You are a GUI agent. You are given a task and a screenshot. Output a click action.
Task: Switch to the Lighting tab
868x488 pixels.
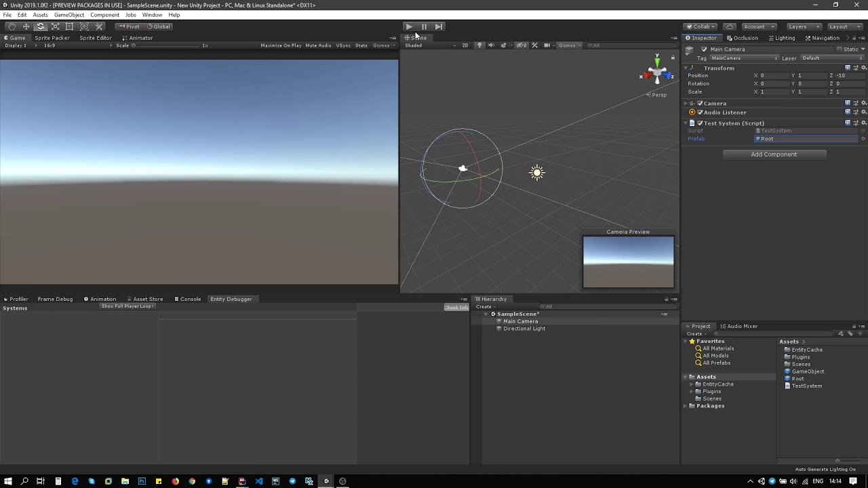(x=781, y=38)
